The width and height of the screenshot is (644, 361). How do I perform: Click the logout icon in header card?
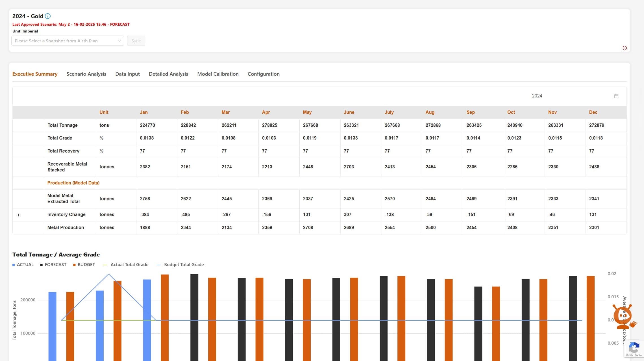coord(625,48)
